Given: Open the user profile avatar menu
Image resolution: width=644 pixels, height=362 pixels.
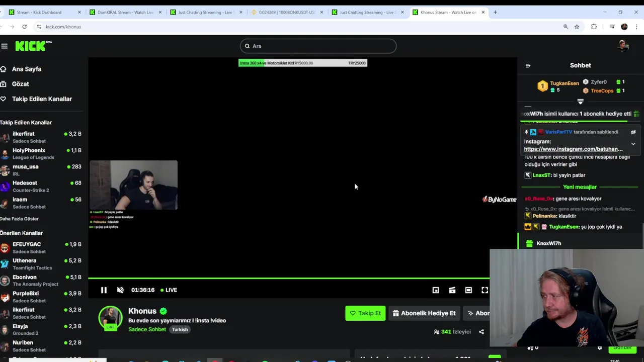Looking at the screenshot, I should 623,46.
